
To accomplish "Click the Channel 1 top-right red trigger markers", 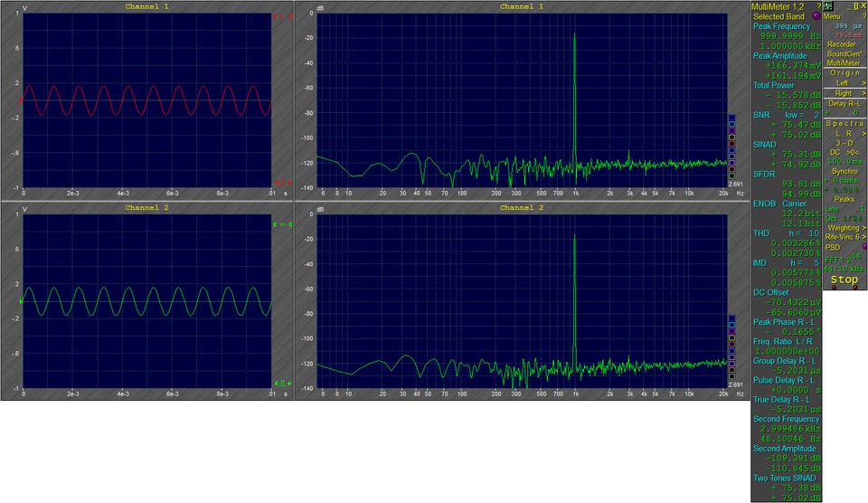I will 282,16.
